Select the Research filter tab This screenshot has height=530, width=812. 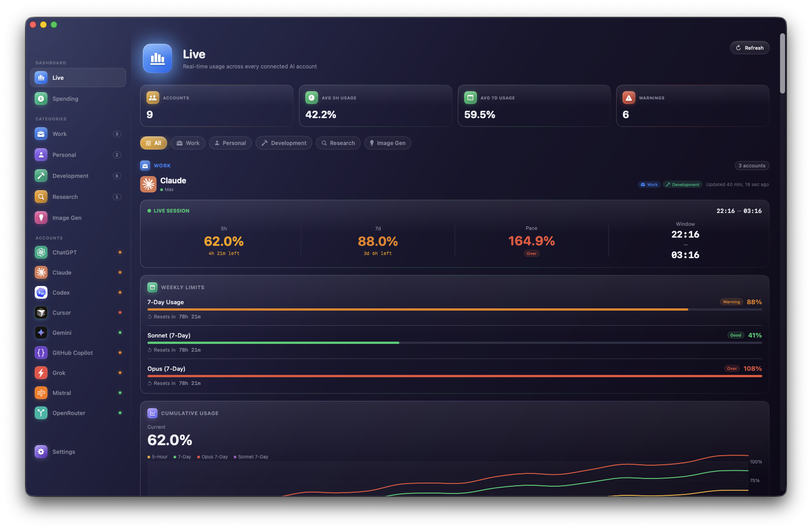pyautogui.click(x=338, y=143)
